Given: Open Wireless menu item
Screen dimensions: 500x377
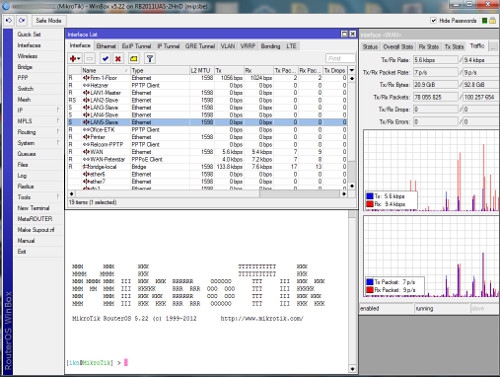Looking at the screenshot, I should pos(27,56).
